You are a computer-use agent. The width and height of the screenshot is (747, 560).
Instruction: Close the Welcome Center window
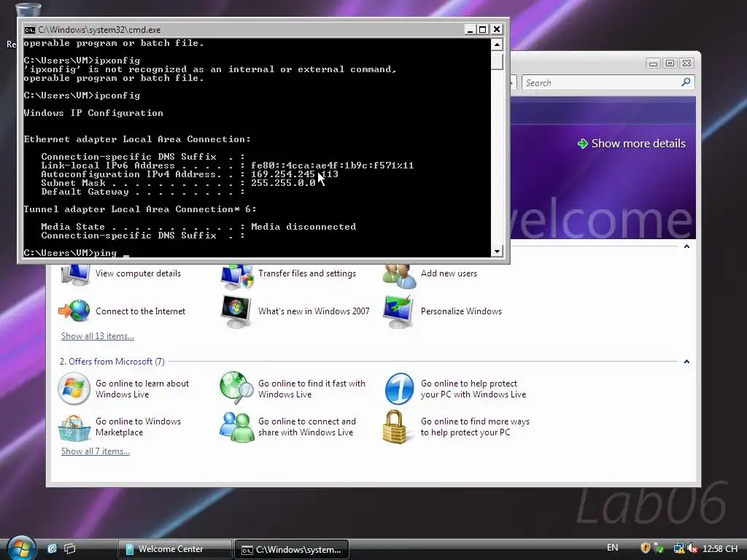[x=686, y=63]
